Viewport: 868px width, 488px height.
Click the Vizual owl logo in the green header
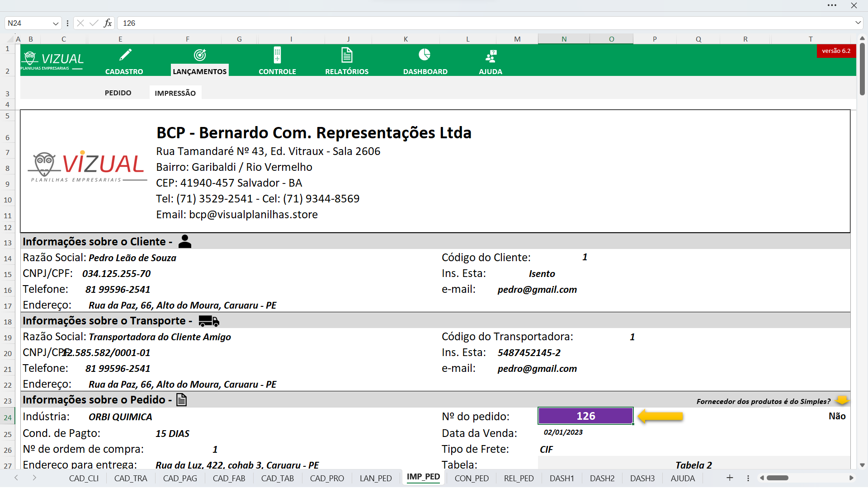click(x=52, y=61)
